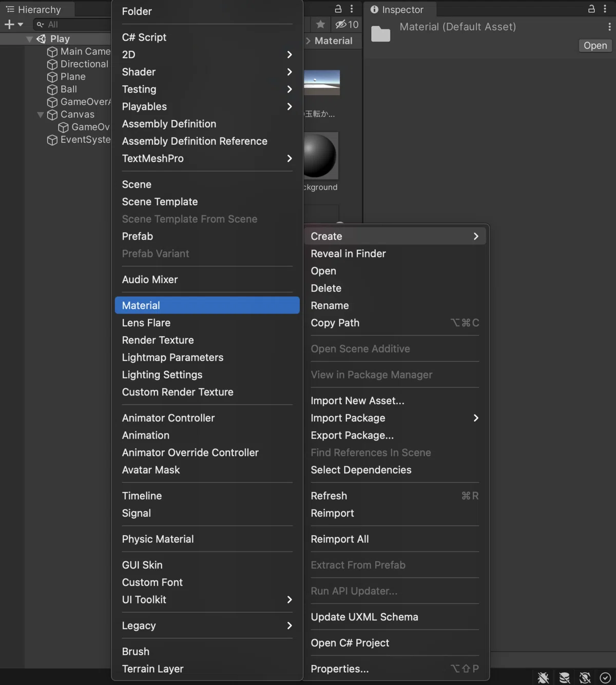Select the GameOver child under Canvas
The image size is (616, 685).
(55, 127)
